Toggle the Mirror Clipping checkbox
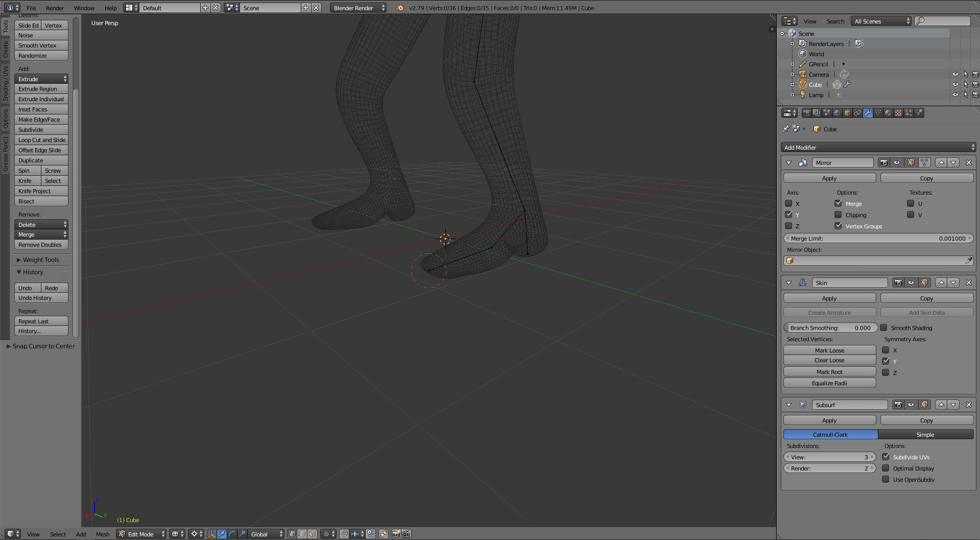Image resolution: width=980 pixels, height=540 pixels. pyautogui.click(x=838, y=215)
